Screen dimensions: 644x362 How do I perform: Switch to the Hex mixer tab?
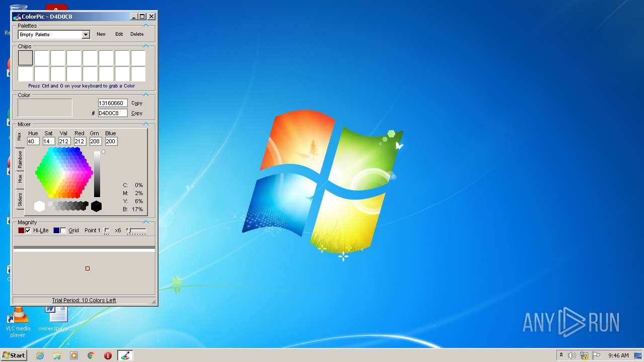(19, 136)
